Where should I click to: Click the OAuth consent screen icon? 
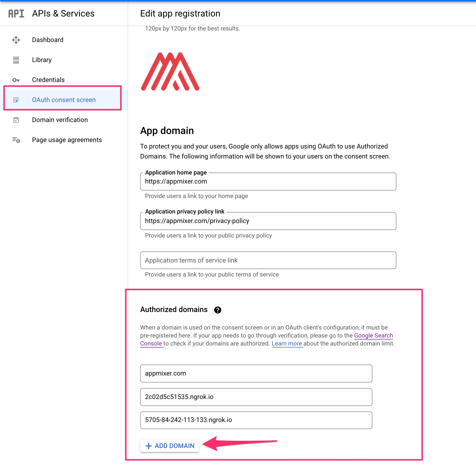(x=16, y=100)
